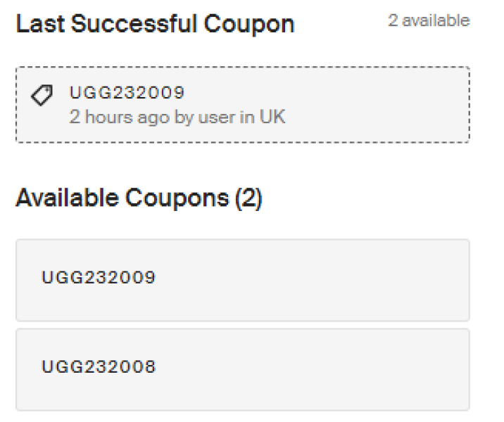Viewport: 504px width, 422px height.
Task: Click the "(2)" count in Available Coupons heading
Action: 248,199
